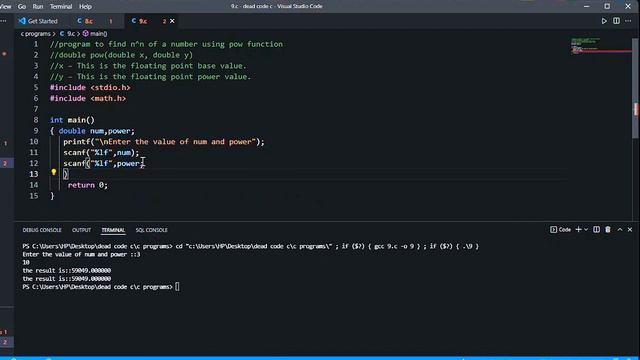Maximize the panel with the up chevron
The image size is (640, 360).
coord(620,230)
